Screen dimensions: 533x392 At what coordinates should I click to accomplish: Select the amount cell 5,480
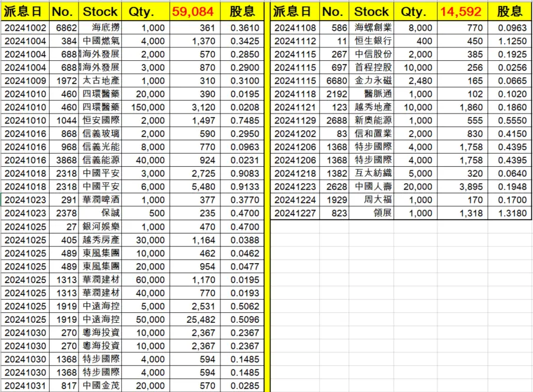pyautogui.click(x=195, y=187)
